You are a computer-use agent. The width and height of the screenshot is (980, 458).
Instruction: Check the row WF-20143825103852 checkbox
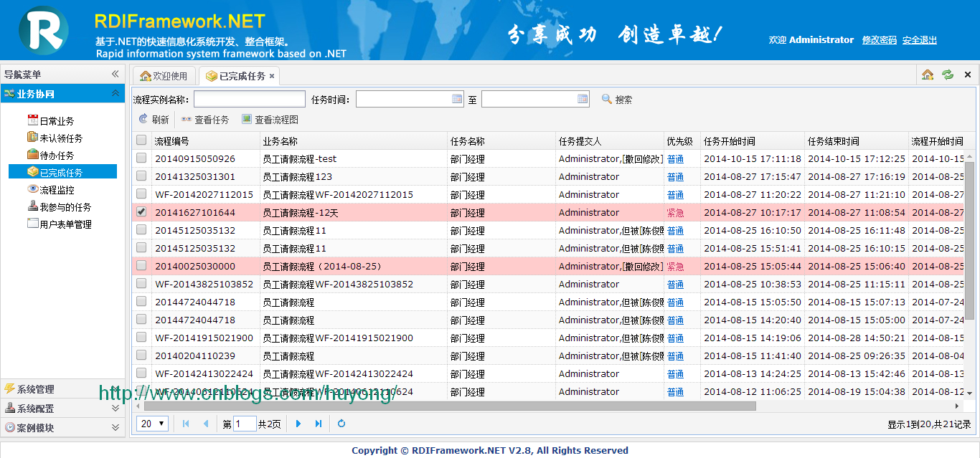[x=141, y=283]
